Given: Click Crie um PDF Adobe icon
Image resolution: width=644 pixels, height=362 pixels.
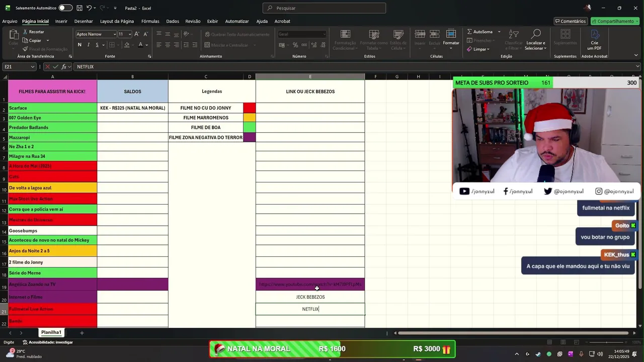Looking at the screenshot, I should (x=595, y=34).
